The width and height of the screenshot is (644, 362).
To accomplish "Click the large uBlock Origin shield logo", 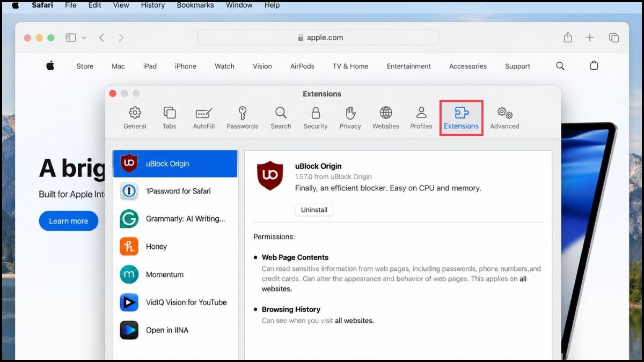I will click(270, 176).
